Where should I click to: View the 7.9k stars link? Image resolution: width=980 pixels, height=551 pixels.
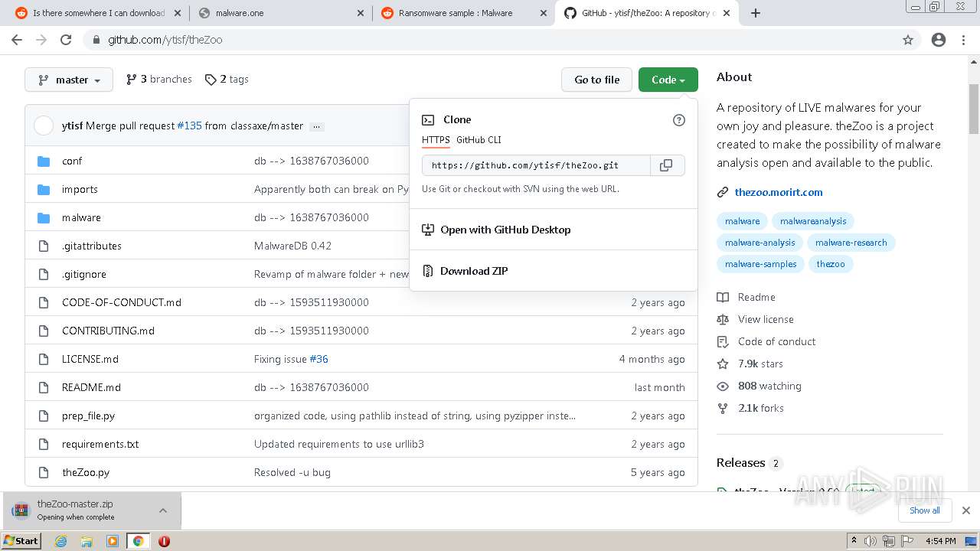point(760,364)
